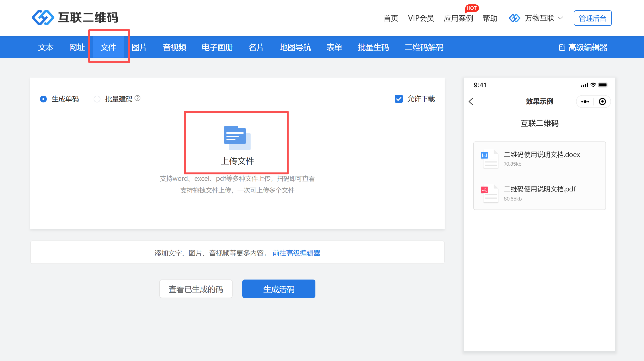This screenshot has width=644, height=361.
Task: Click the 查看已生成的码 button
Action: pos(196,289)
